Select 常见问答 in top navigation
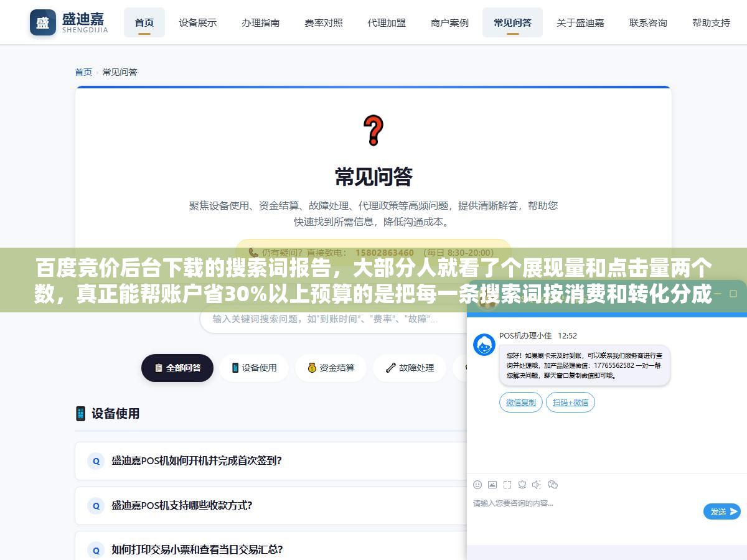747x560 pixels. (512, 22)
